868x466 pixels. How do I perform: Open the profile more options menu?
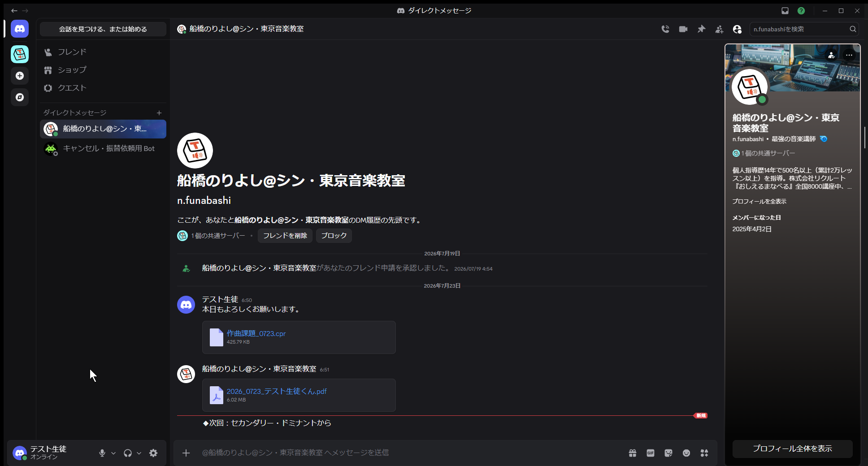(x=849, y=55)
